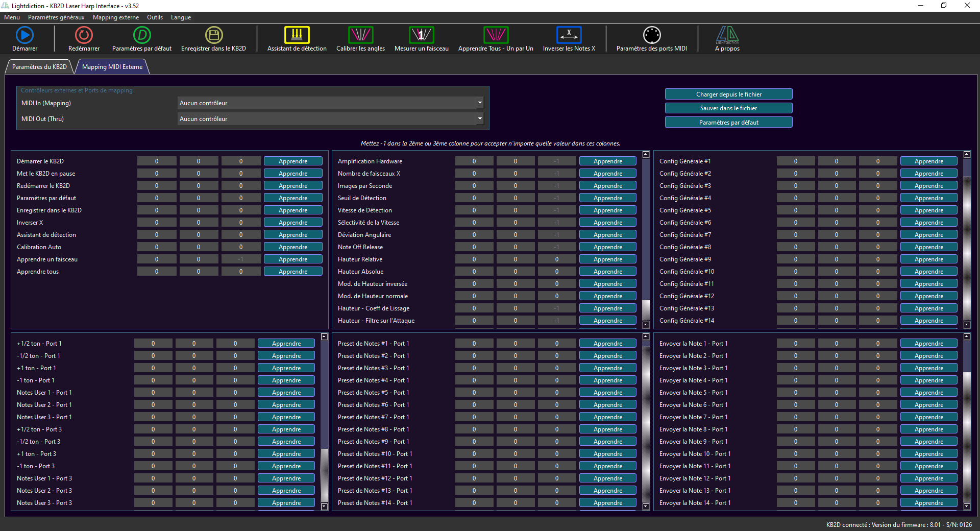The width and height of the screenshot is (980, 531).
Task: Click Apprendre for Nombre de faisceaux X
Action: [x=607, y=173]
